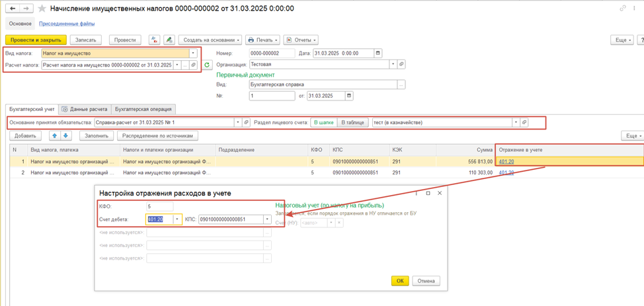Click the Провести button
This screenshot has width=644, height=306.
125,40
